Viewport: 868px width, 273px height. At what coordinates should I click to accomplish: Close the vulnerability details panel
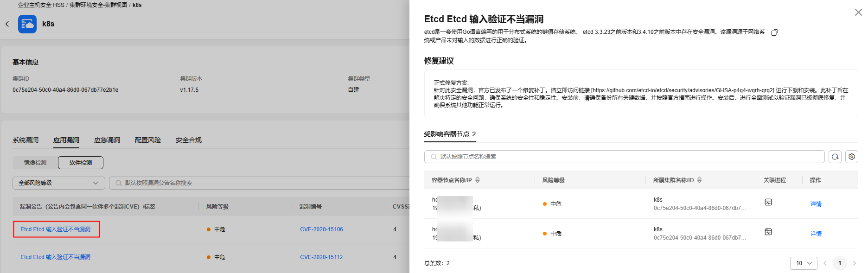pos(858,13)
